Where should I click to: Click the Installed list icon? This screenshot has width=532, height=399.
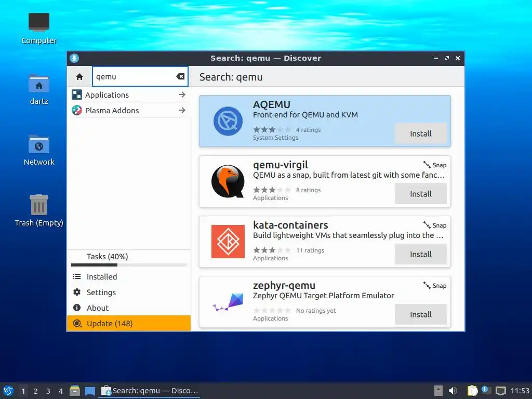[77, 276]
